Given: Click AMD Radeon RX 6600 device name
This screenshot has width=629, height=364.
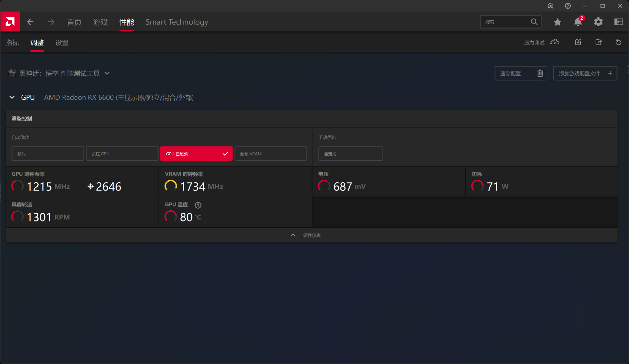Looking at the screenshot, I should (x=119, y=97).
